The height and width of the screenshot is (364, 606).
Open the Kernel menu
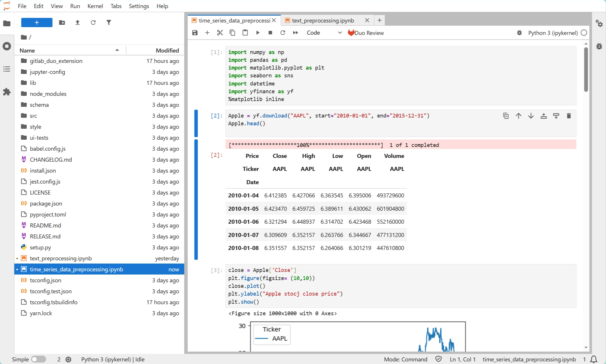click(x=95, y=6)
